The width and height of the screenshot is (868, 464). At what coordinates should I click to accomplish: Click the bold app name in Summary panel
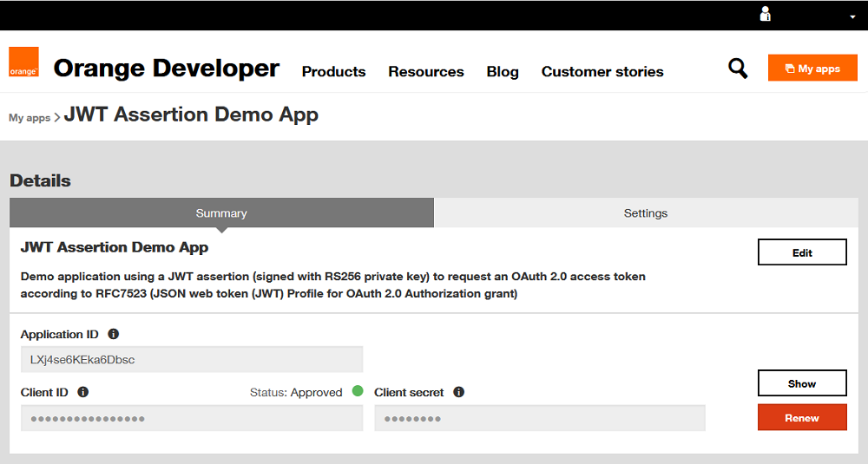click(115, 247)
